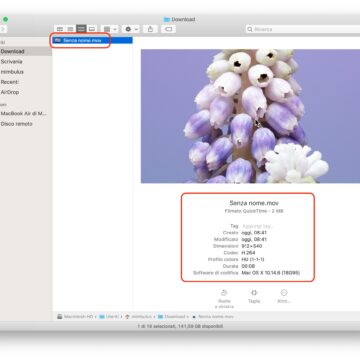
Task: Click the Taglia quick action
Action: tap(254, 296)
